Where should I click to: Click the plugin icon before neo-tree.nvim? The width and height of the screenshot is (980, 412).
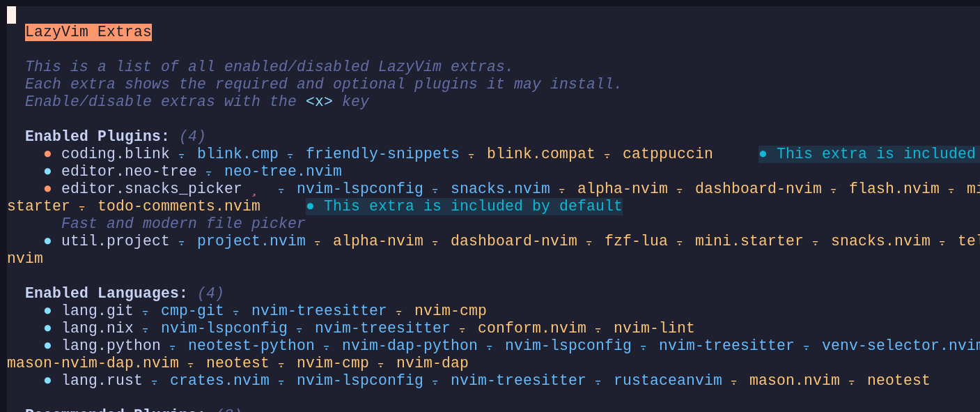209,173
